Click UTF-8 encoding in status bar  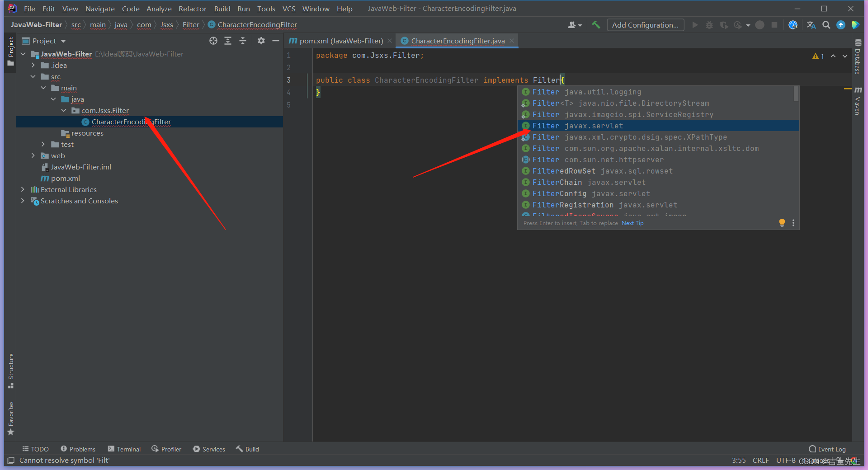(786, 461)
